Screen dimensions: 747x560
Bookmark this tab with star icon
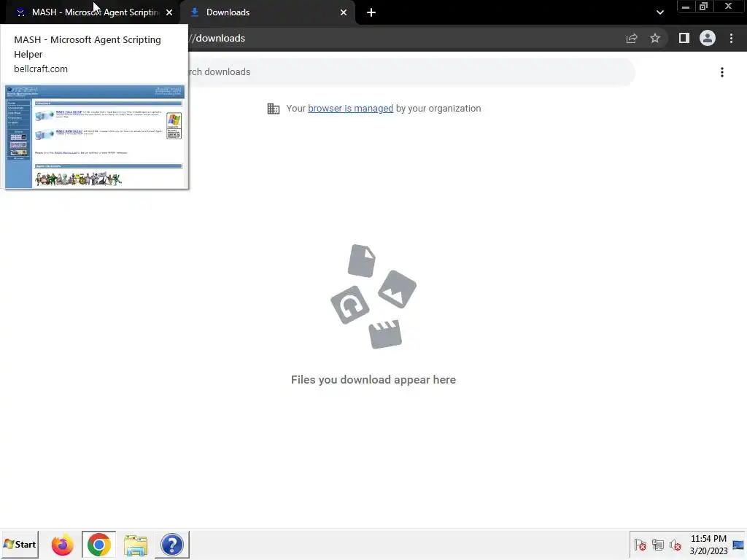point(655,38)
